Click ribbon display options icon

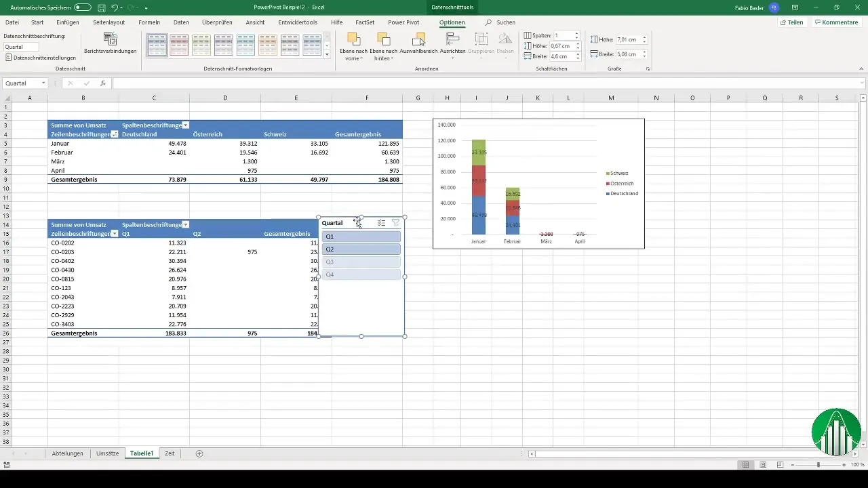795,7
